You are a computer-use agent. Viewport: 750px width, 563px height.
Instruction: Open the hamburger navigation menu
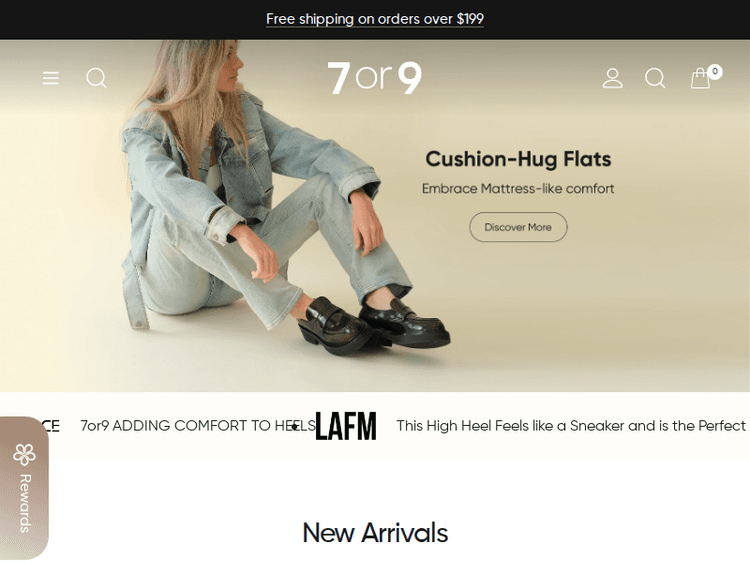(51, 77)
